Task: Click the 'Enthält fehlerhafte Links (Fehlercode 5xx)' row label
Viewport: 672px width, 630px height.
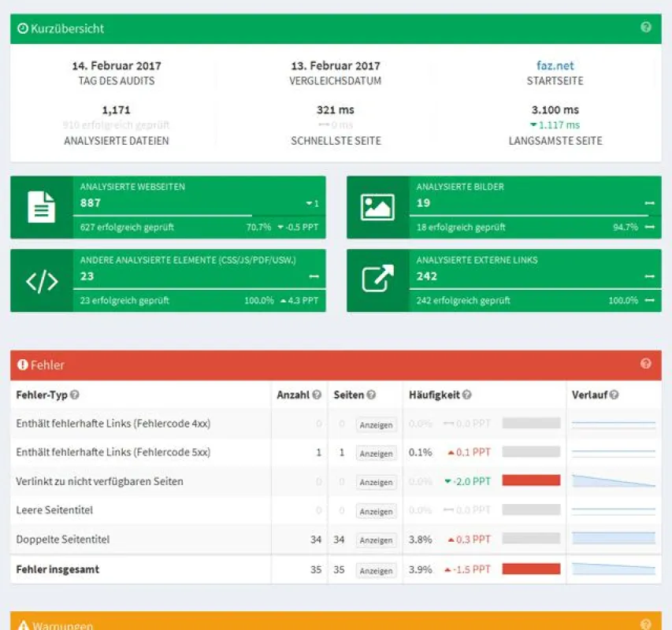Action: pyautogui.click(x=113, y=452)
